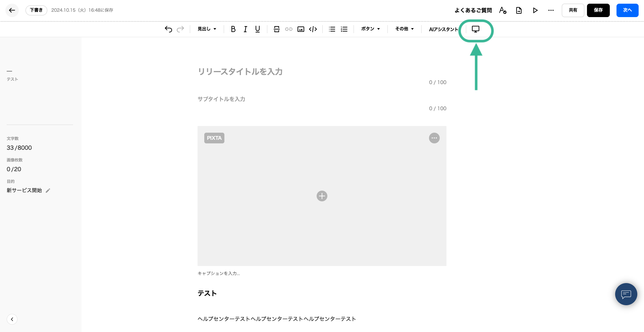Viewport: 644px width, 332px height.
Task: Insert a horizontal divider line
Action: point(277,29)
